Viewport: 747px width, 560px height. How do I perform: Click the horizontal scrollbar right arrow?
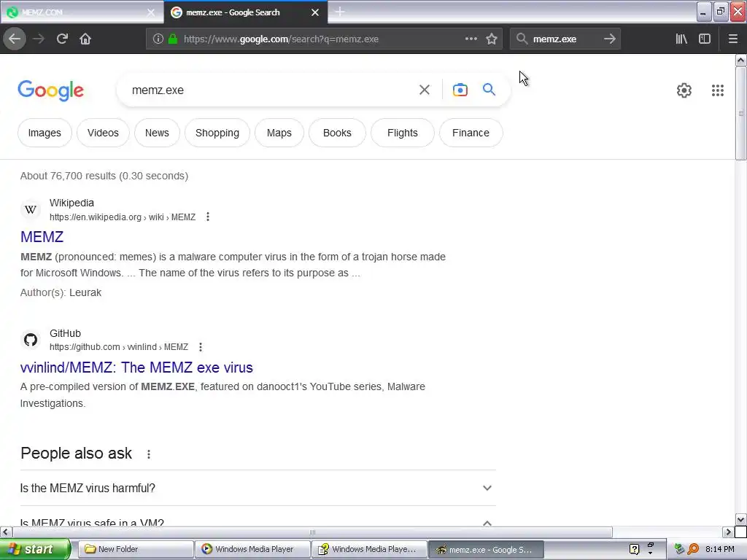(728, 532)
